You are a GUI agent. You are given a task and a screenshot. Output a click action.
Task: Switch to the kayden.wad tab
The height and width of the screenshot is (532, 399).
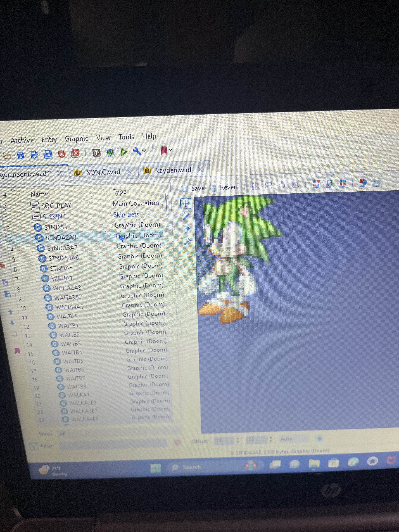point(173,170)
